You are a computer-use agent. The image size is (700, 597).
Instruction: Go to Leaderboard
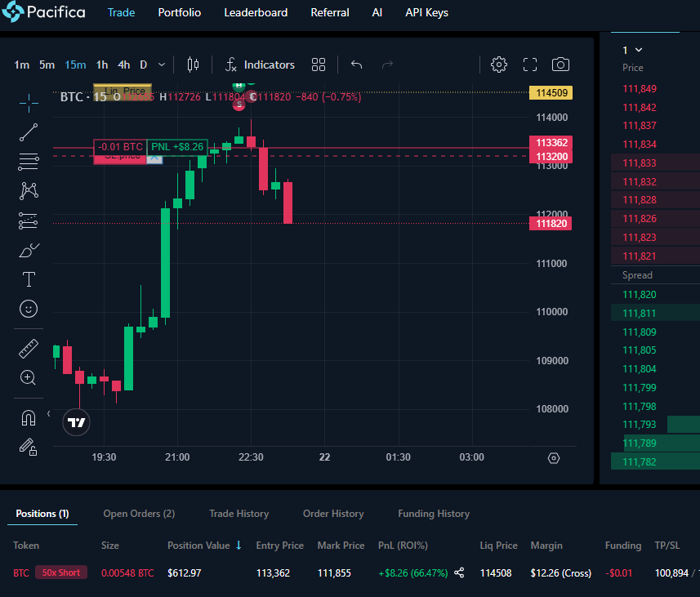(256, 12)
